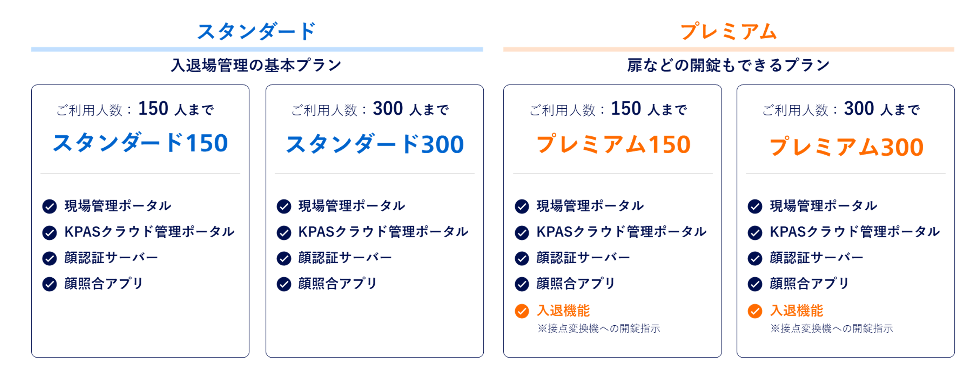Click the 入退場管理の基本プラン subtitle

(x=256, y=65)
